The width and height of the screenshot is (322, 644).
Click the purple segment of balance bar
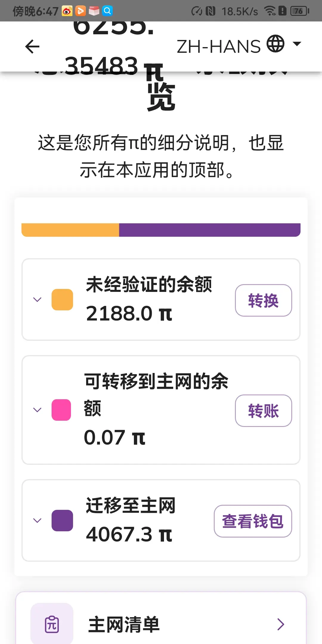[210, 230]
